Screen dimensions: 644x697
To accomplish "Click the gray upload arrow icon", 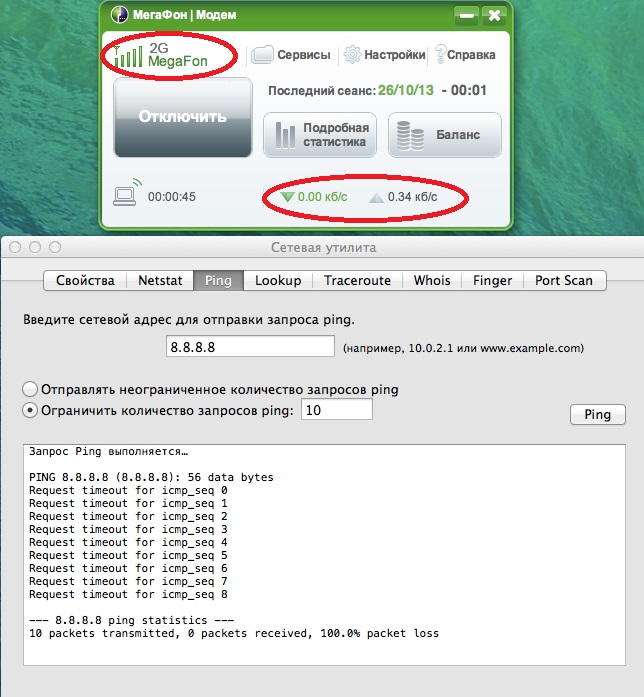I will coord(376,197).
